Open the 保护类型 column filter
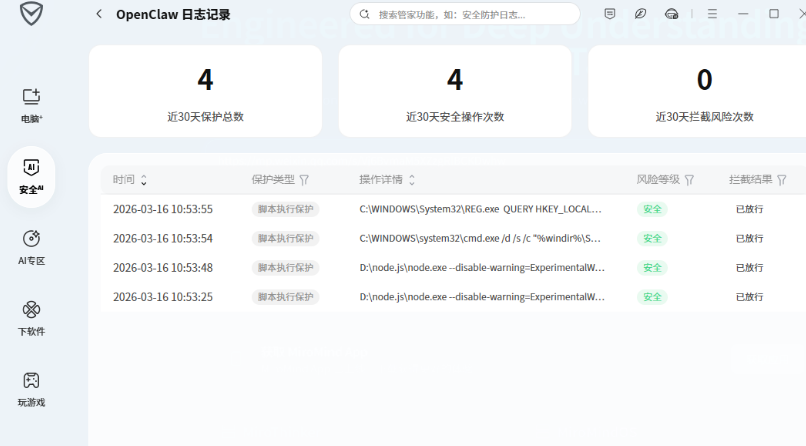The image size is (806, 446). coord(304,180)
